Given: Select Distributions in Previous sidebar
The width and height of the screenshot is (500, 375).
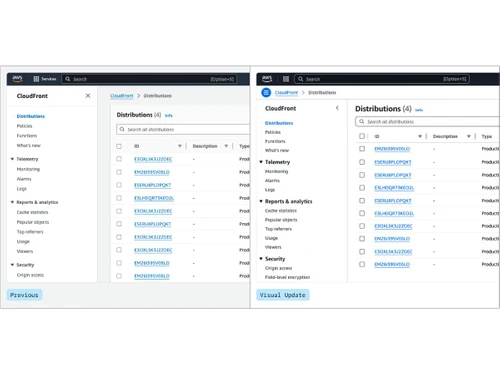Looking at the screenshot, I should (x=31, y=116).
